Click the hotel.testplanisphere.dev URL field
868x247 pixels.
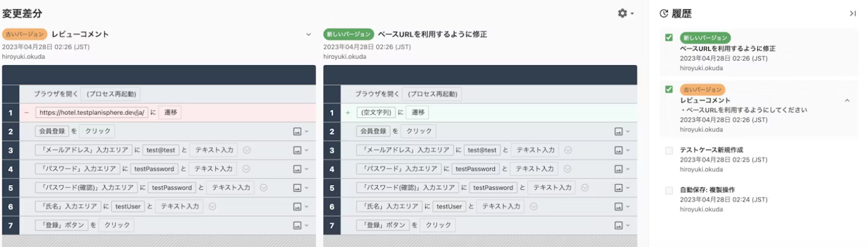92,113
